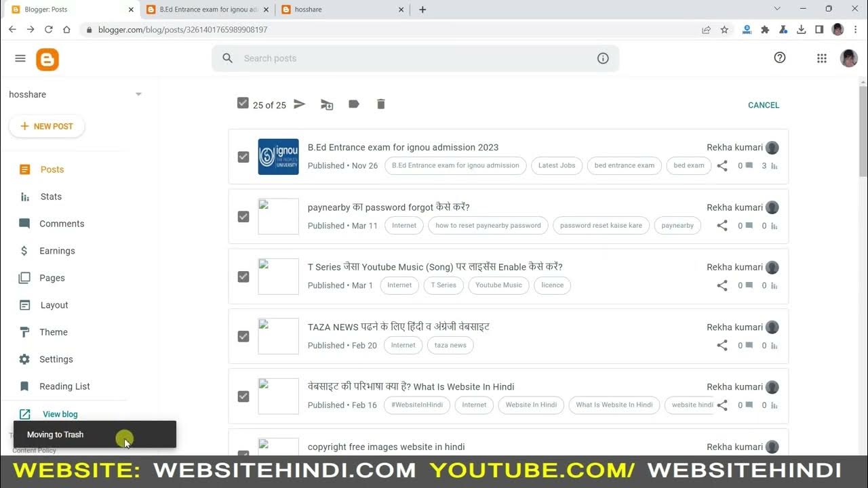868x488 pixels.
Task: Uncheck the T Series Youtube Music post checkbox
Action: coord(243,277)
